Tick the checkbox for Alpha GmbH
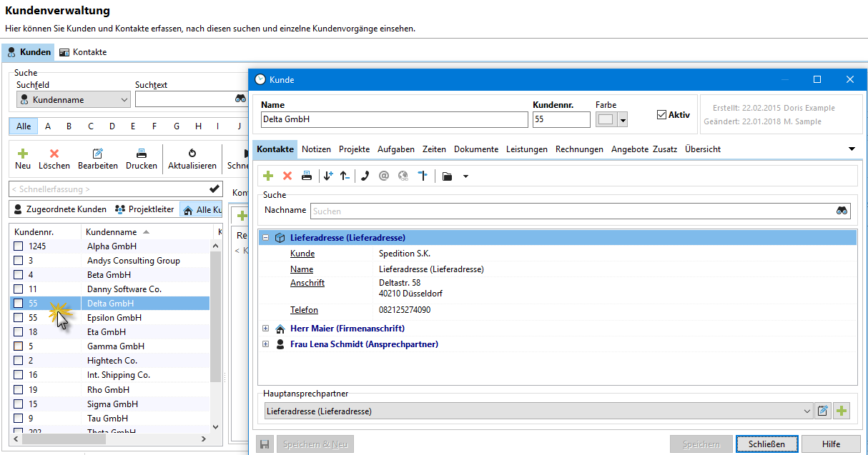The height and width of the screenshot is (455, 868). [19, 246]
